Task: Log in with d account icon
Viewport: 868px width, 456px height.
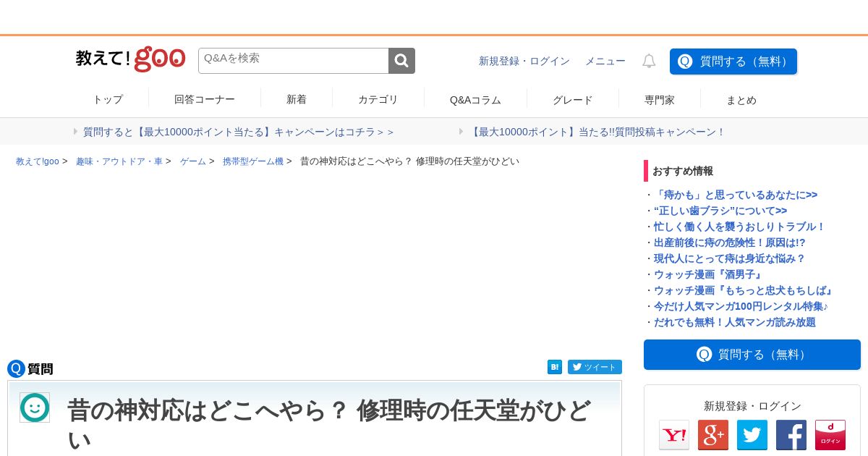Action: (830, 435)
